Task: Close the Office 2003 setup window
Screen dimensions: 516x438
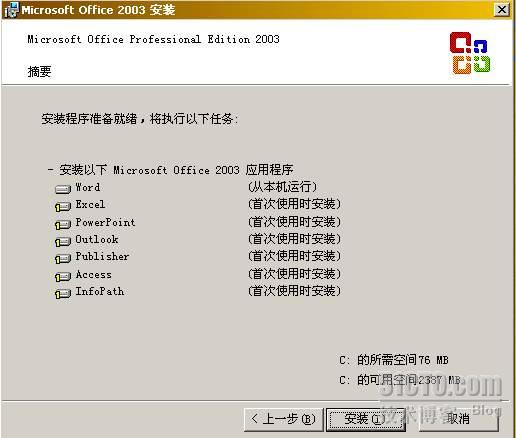Action: click(x=502, y=9)
